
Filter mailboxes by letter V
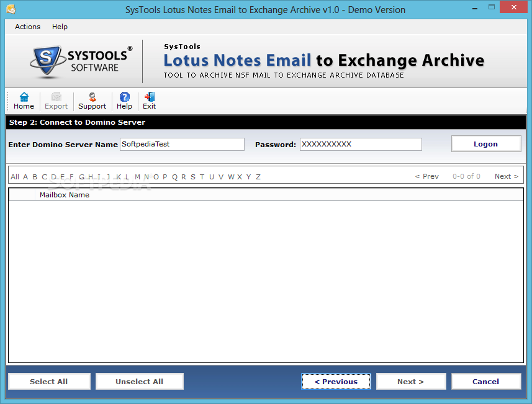click(x=221, y=177)
